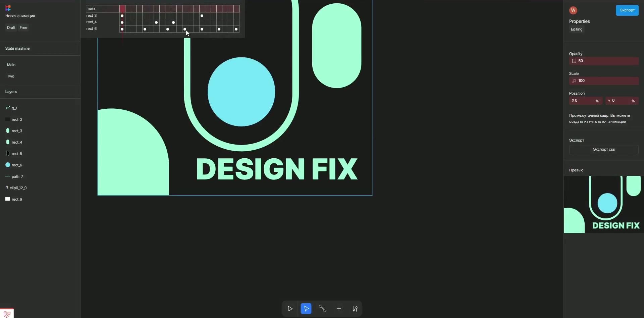644x318 pixels.
Task: Click the Новая анимация project title
Action: pyautogui.click(x=20, y=16)
